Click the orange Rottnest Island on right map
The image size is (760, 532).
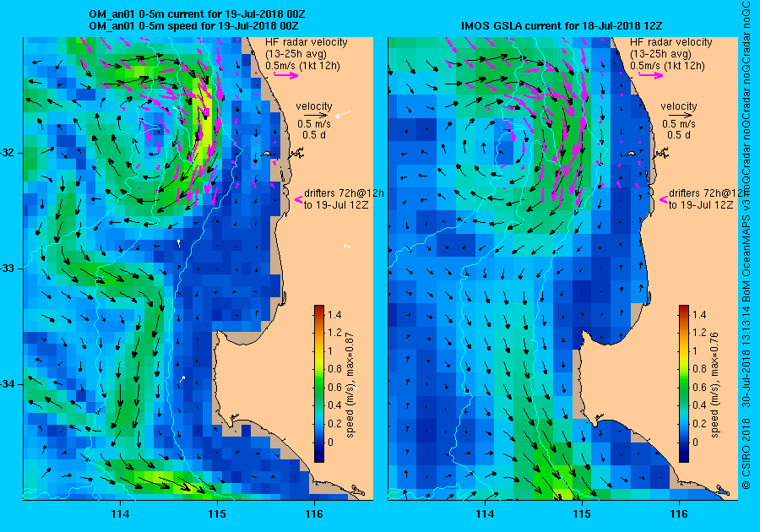pos(631,154)
